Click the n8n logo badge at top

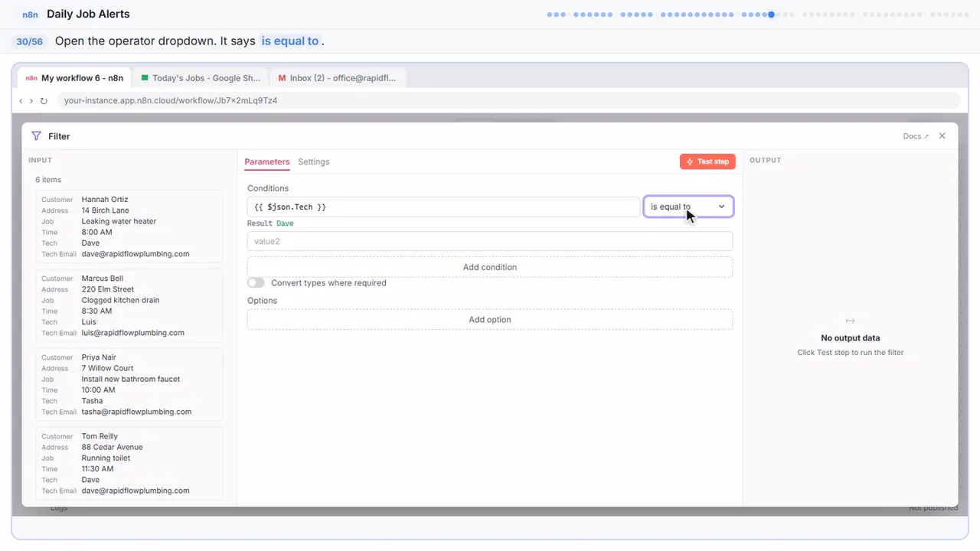31,15
